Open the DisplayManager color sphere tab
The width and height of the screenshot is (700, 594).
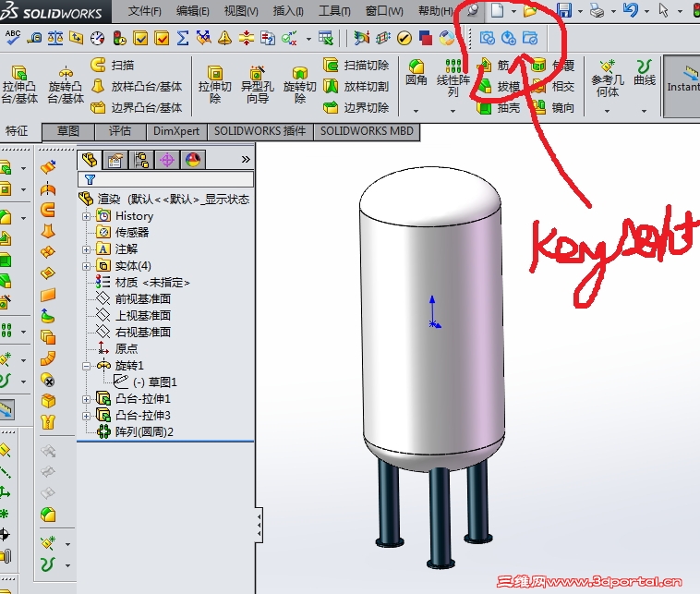coord(193,160)
